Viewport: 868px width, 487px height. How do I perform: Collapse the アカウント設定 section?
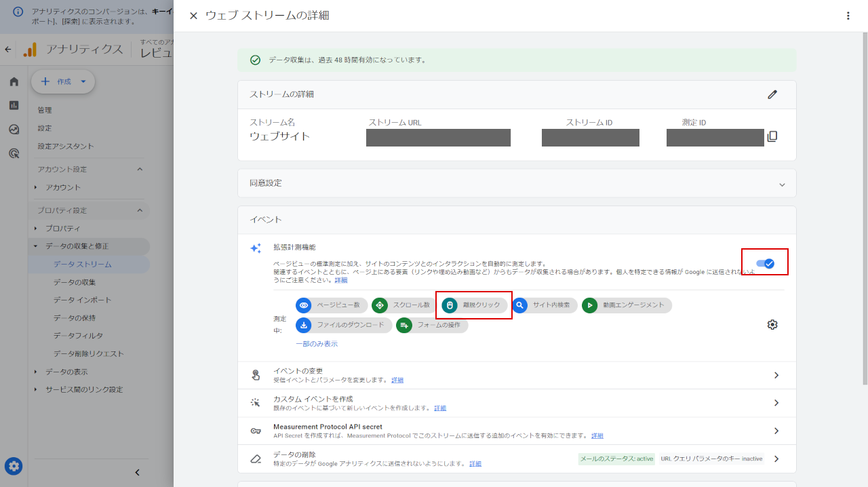tap(140, 170)
